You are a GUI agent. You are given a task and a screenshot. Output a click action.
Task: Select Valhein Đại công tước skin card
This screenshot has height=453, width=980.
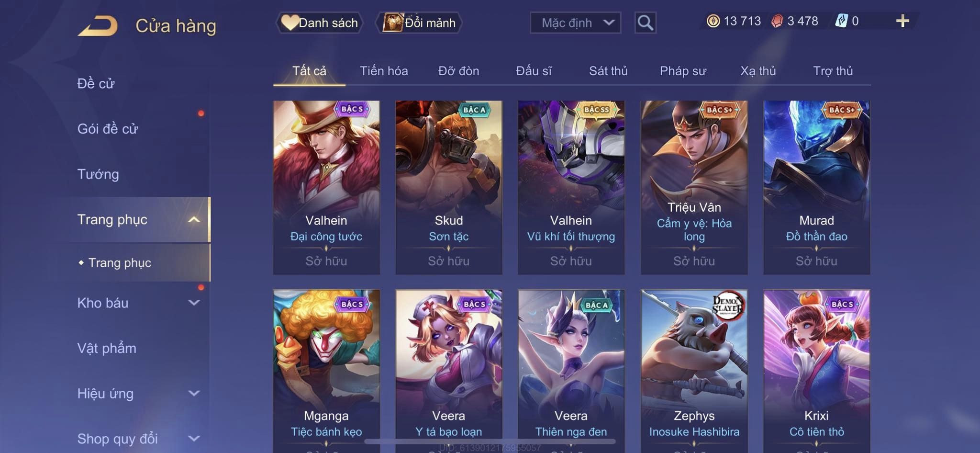[326, 187]
